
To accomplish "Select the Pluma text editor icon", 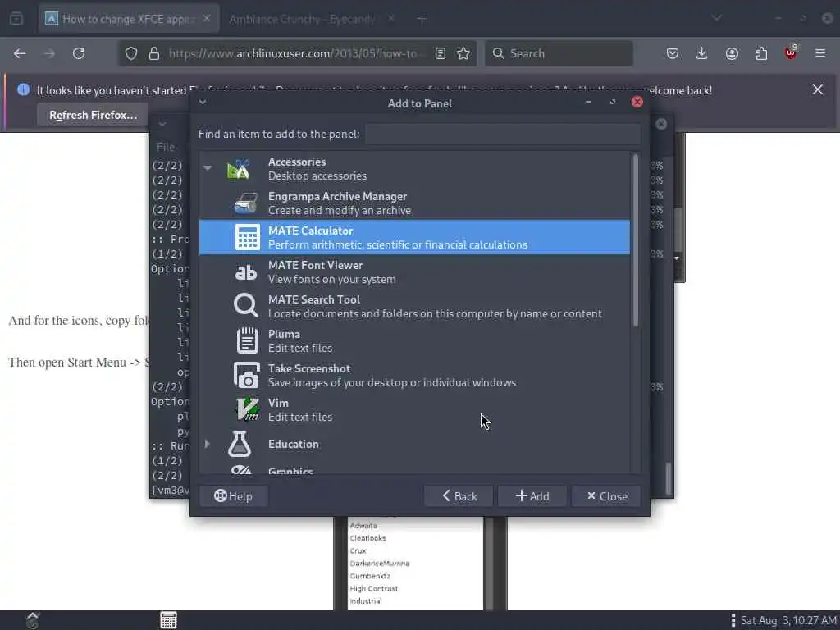I will click(x=247, y=340).
